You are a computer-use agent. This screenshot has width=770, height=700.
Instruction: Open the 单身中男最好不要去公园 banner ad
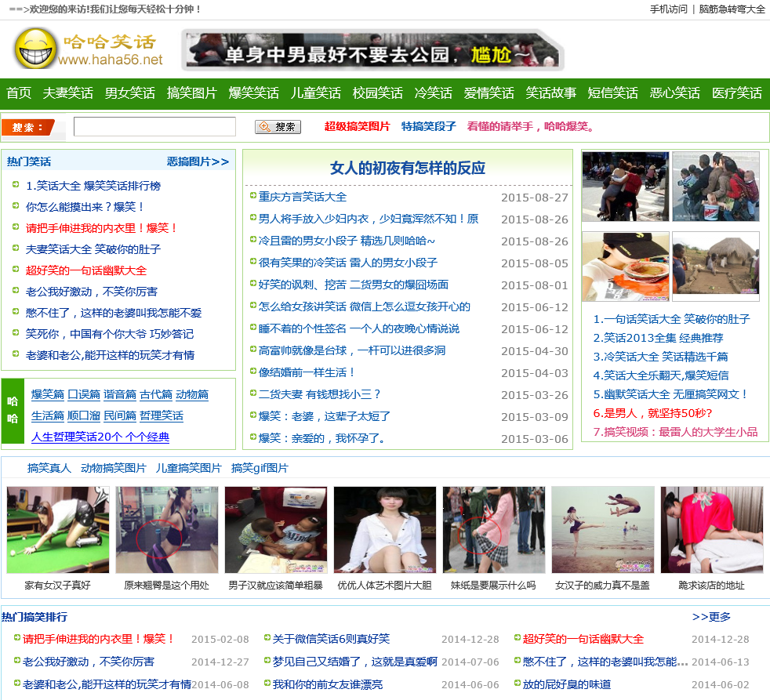pos(373,50)
